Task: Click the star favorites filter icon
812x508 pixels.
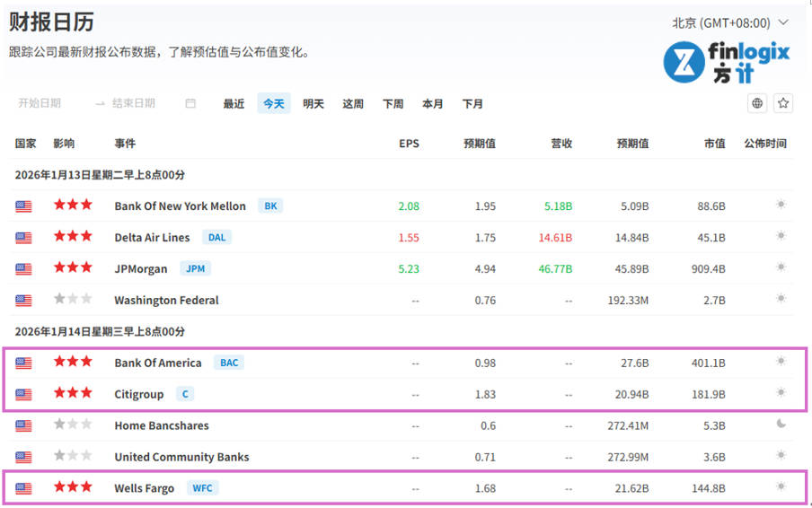Action: [x=783, y=103]
